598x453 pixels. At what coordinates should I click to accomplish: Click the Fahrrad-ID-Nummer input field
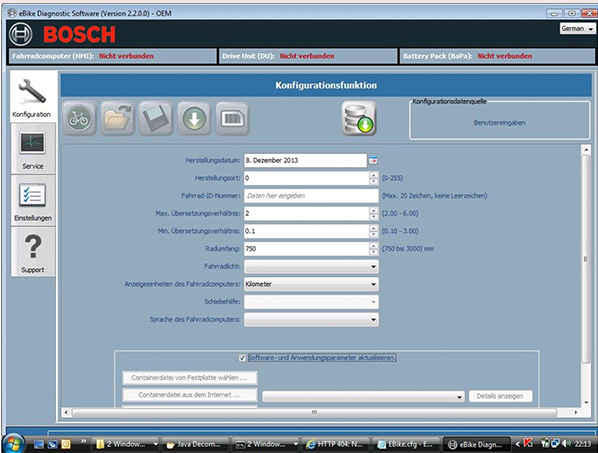(311, 196)
